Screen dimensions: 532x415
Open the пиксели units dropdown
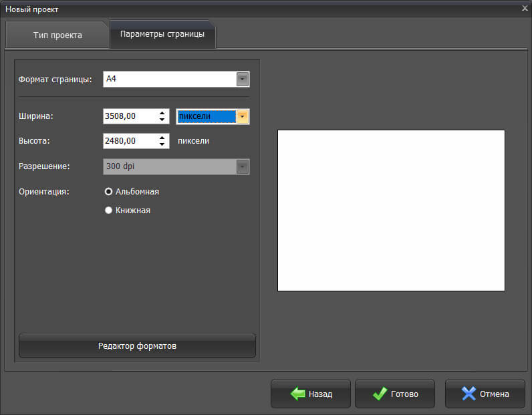213,116
